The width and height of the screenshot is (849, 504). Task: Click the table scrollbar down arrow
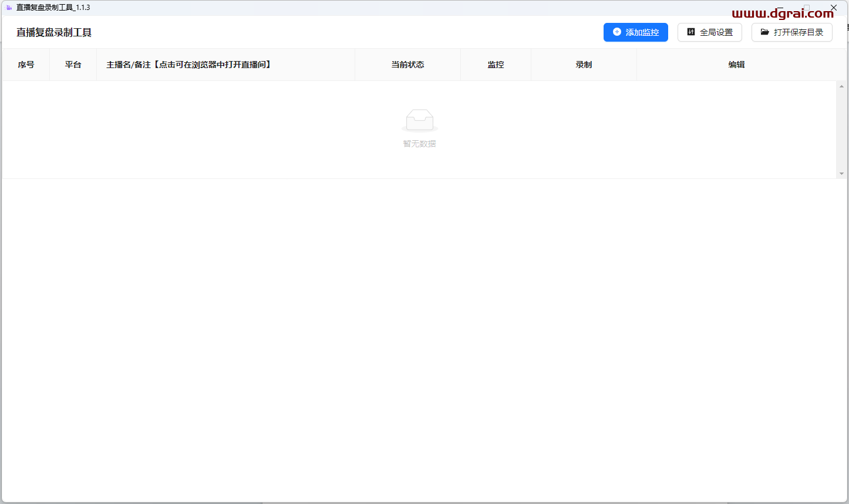[841, 174]
